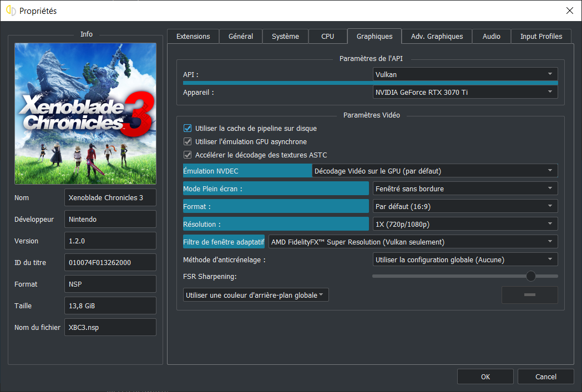Viewport: 582px width, 392px height.
Task: Click the Format highlighted label in video settings
Action: (x=276, y=206)
